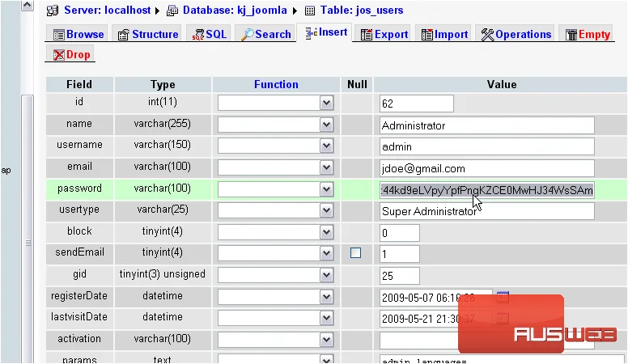Click the Export tab icon
The image size is (628, 364).
(x=367, y=35)
